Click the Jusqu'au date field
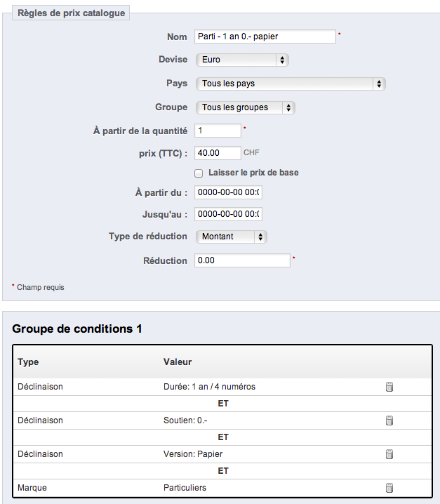Screen dimensions: 440x504 coord(228,214)
